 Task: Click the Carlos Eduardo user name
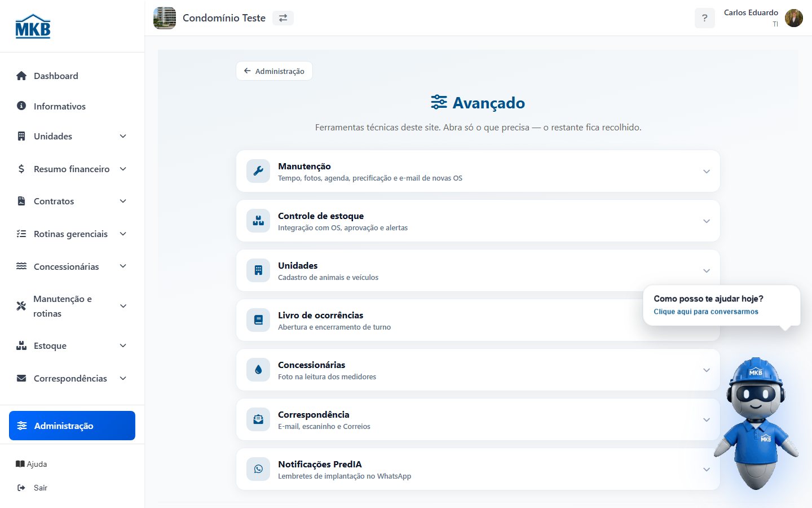(751, 12)
